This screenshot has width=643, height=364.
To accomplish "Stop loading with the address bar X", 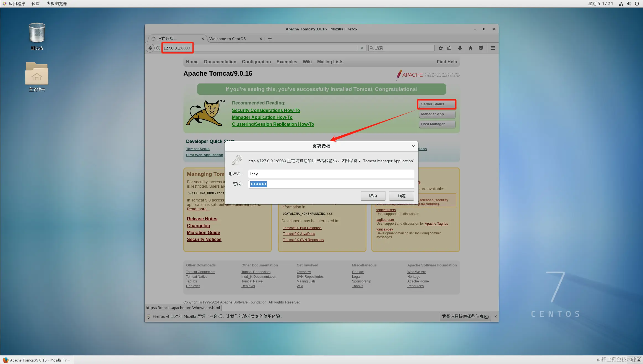I will click(x=362, y=48).
